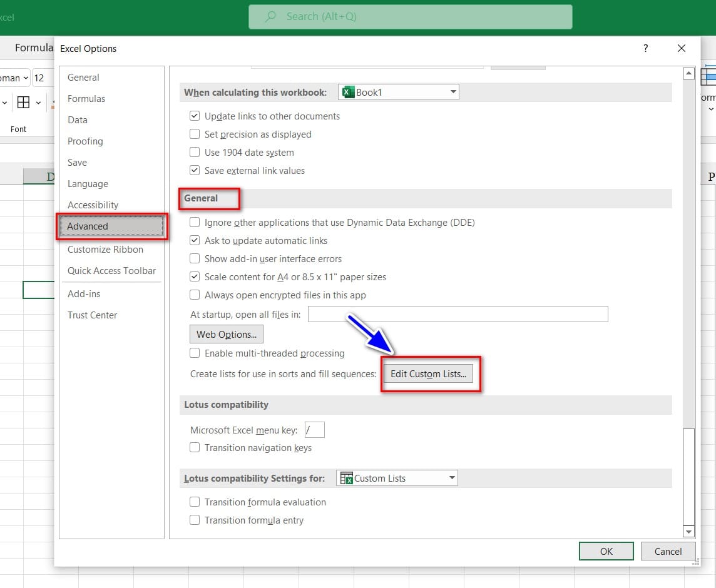Click Cancel to dismiss options

click(x=668, y=551)
